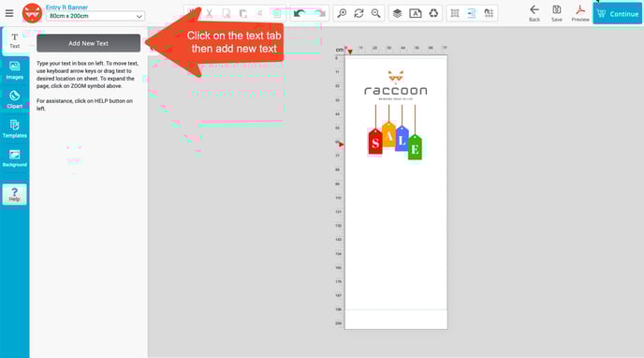Screen dimensions: 644x358
Task: Toggle the snap-to-grid icon
Action: pos(489,13)
